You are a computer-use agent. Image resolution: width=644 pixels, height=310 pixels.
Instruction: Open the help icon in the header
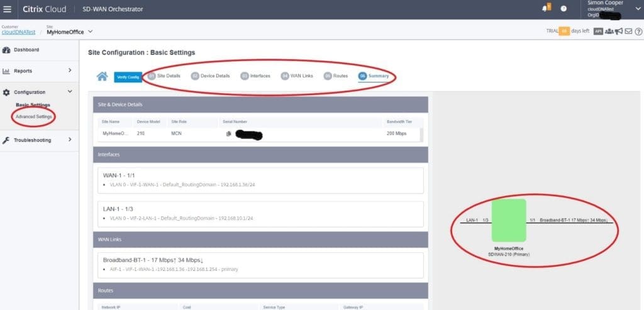coord(564,9)
